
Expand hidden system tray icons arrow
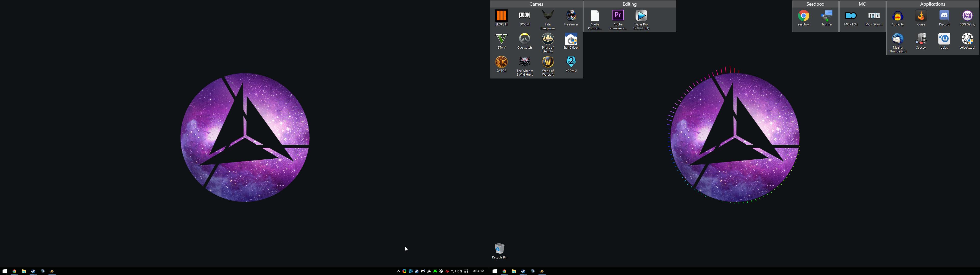pyautogui.click(x=398, y=271)
